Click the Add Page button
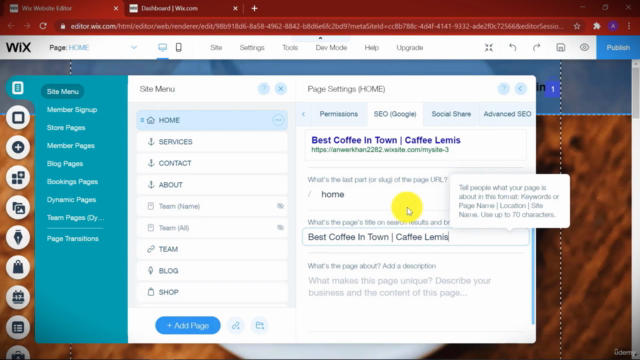The image size is (640, 360). point(188,325)
